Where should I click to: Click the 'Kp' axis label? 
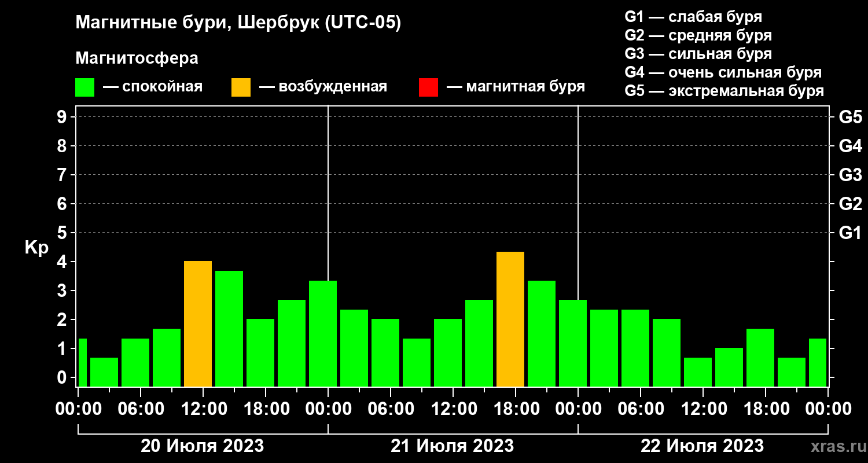tap(36, 248)
